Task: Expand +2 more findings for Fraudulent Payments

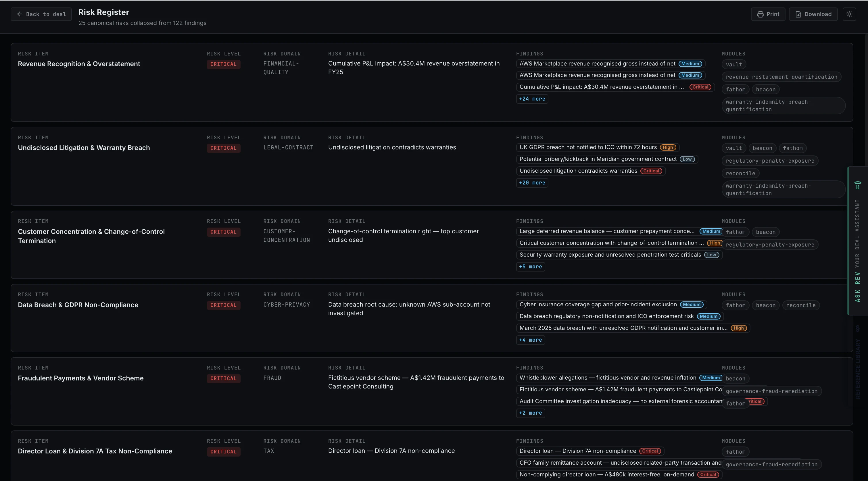Action: [x=530, y=413]
